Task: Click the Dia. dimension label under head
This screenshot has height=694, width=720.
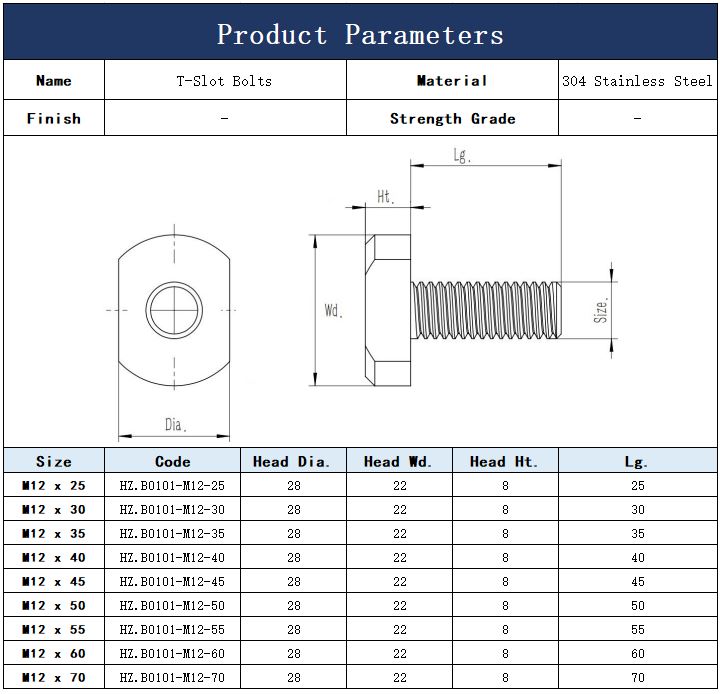Action: coord(176,425)
